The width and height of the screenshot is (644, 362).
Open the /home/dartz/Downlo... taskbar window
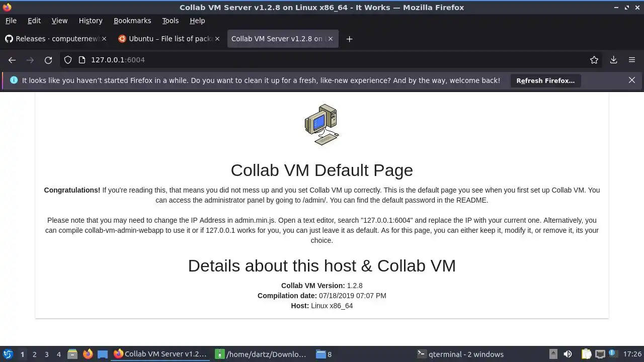tap(262, 354)
